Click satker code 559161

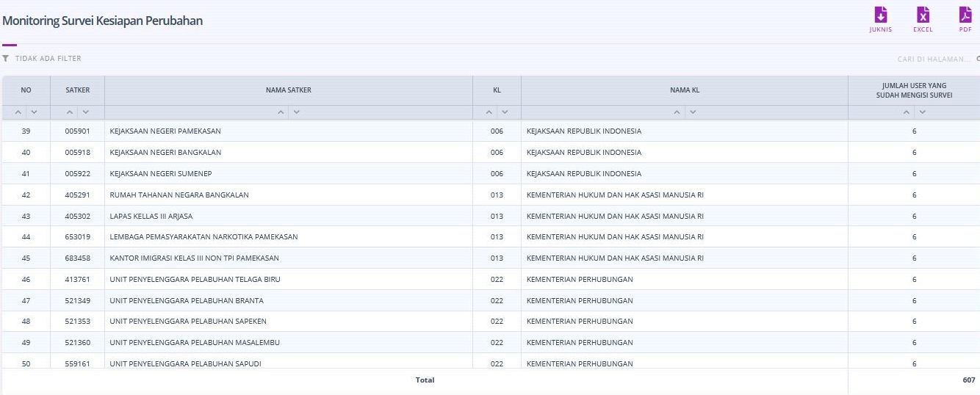[x=77, y=363]
